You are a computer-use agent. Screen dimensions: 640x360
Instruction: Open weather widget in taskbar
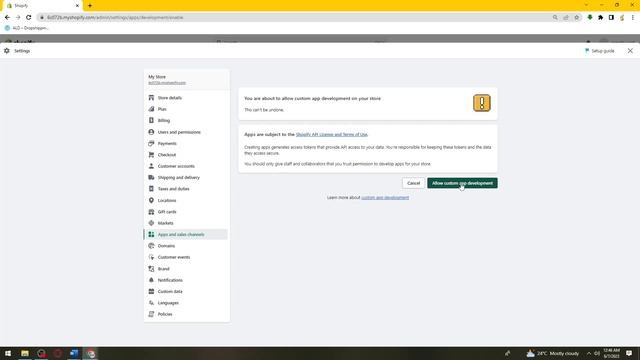pyautogui.click(x=553, y=353)
